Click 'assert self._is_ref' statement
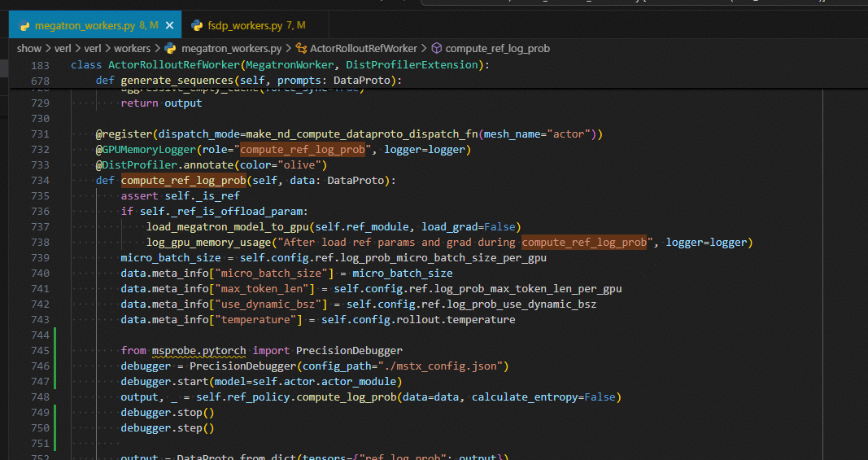 click(x=180, y=195)
